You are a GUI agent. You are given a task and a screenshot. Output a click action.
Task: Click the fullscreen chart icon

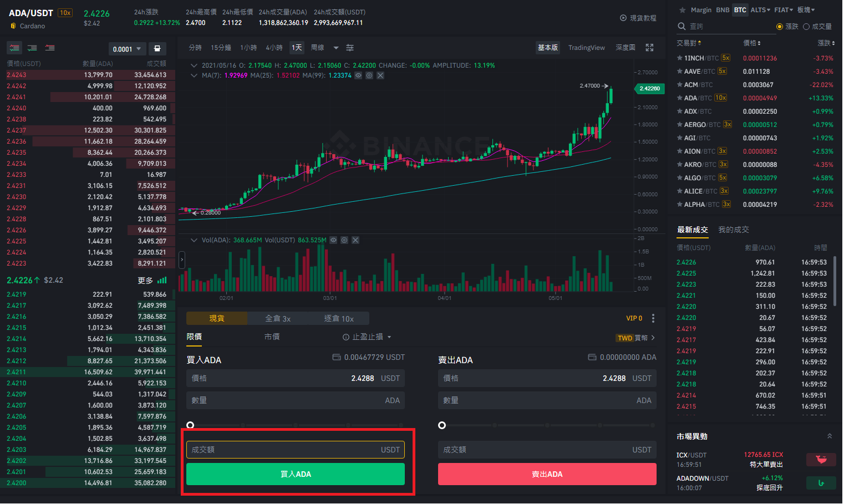pyautogui.click(x=649, y=48)
